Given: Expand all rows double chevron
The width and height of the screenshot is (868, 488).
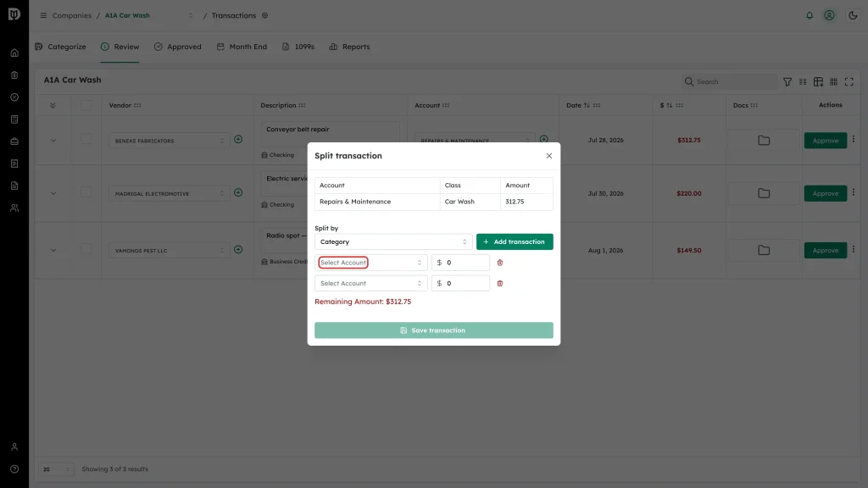Looking at the screenshot, I should [x=53, y=105].
